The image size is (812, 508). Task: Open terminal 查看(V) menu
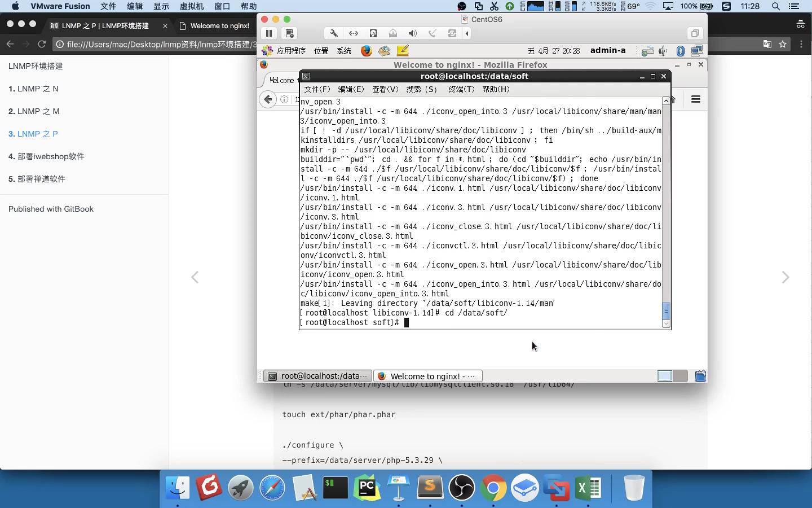pos(385,89)
